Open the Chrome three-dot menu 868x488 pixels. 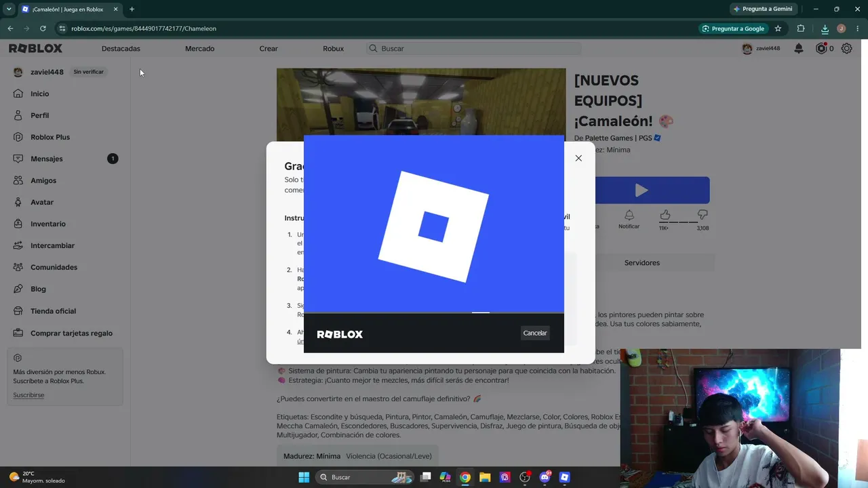856,28
